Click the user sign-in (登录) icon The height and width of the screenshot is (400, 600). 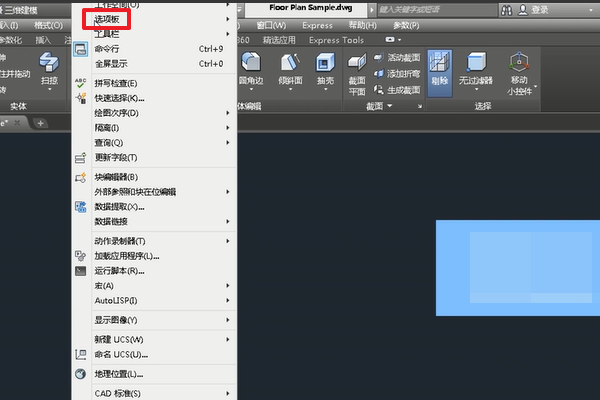tap(523, 10)
